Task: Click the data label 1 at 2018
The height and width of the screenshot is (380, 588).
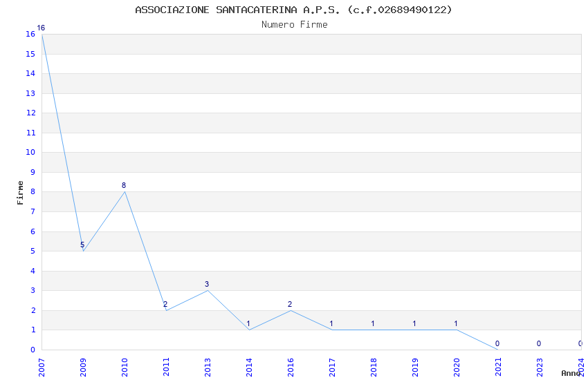Action: (x=373, y=323)
